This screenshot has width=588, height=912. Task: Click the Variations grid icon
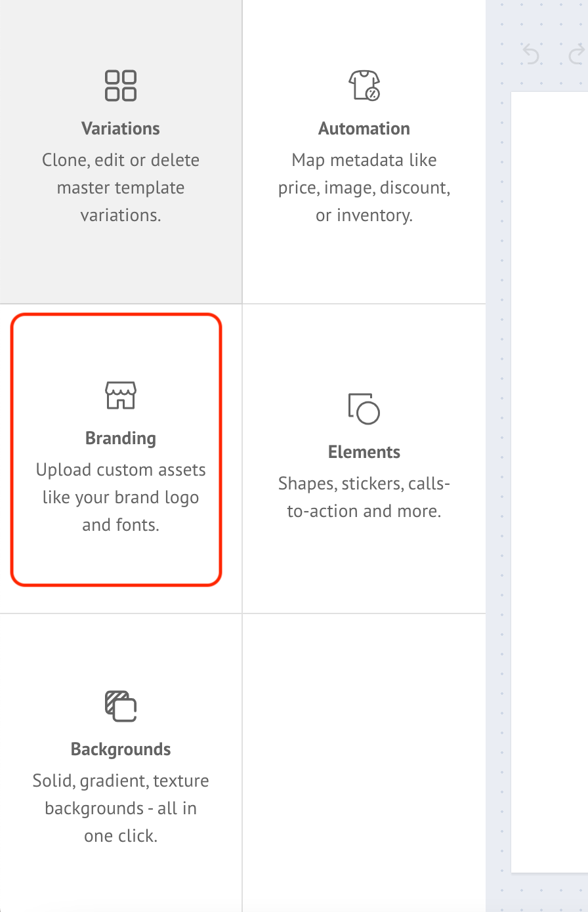click(x=121, y=86)
